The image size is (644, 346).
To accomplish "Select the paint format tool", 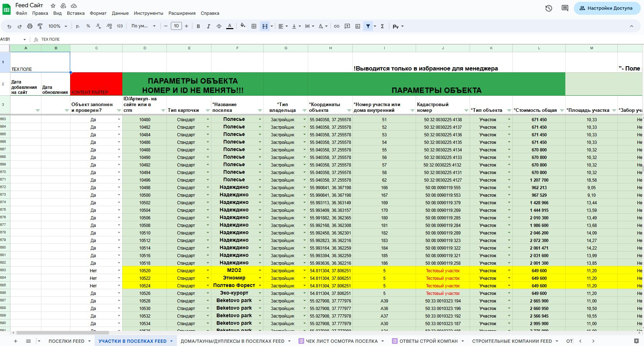I will tap(40, 26).
